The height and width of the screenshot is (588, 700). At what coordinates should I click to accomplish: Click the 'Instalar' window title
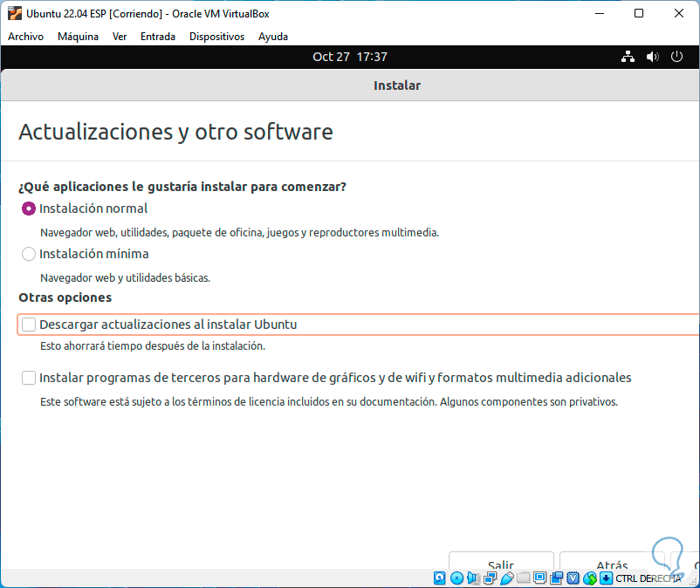397,85
